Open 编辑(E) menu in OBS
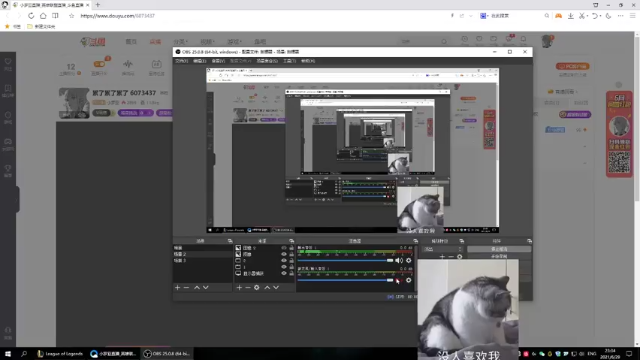 [200, 61]
